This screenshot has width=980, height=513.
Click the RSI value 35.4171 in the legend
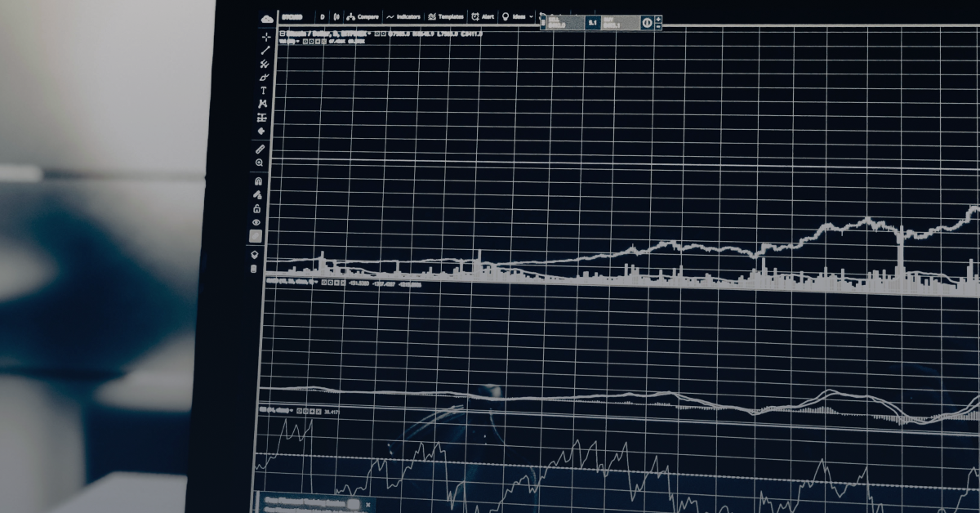[x=332, y=412]
